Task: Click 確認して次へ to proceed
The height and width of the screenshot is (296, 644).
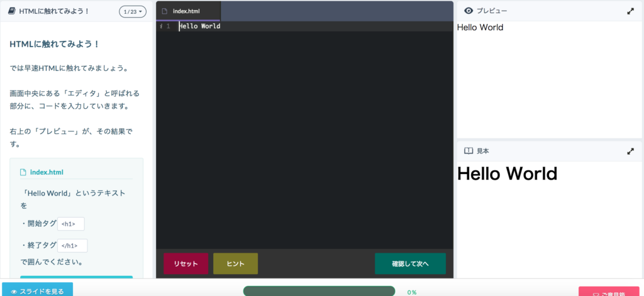Action: click(x=410, y=263)
